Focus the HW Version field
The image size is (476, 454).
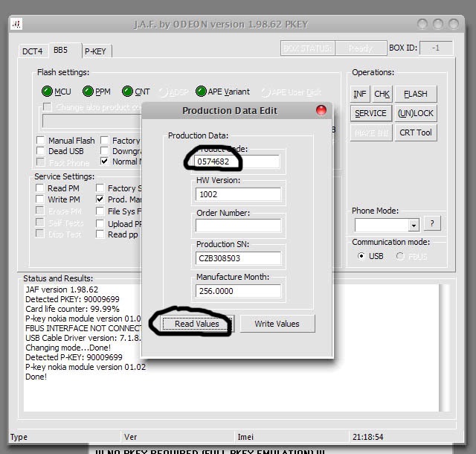238,194
